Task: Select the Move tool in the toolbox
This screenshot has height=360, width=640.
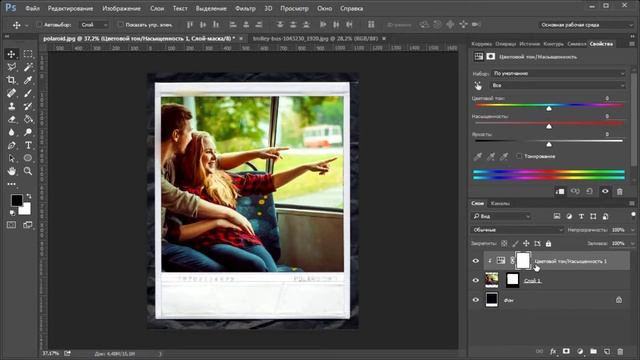Action: pyautogui.click(x=11, y=54)
